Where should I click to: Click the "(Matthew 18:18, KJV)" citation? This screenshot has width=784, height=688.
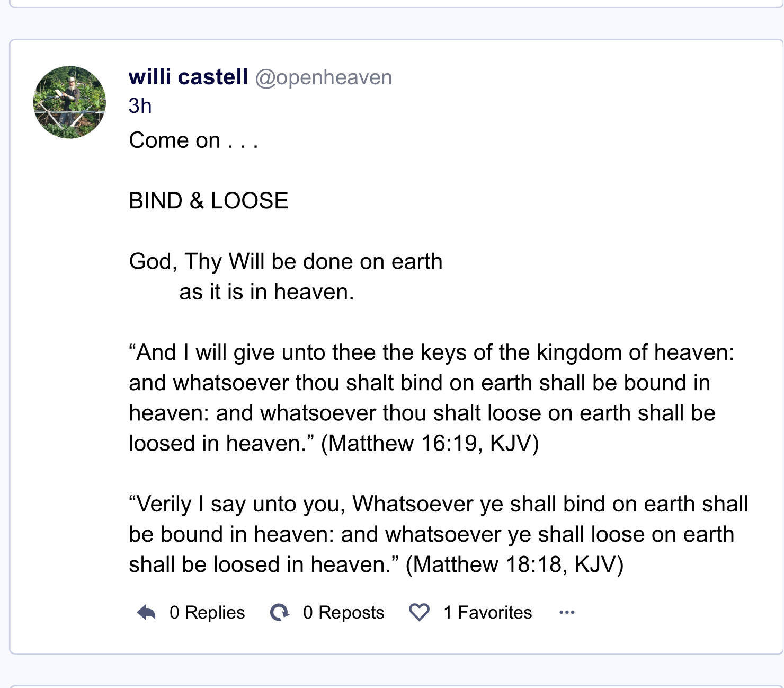(x=514, y=565)
